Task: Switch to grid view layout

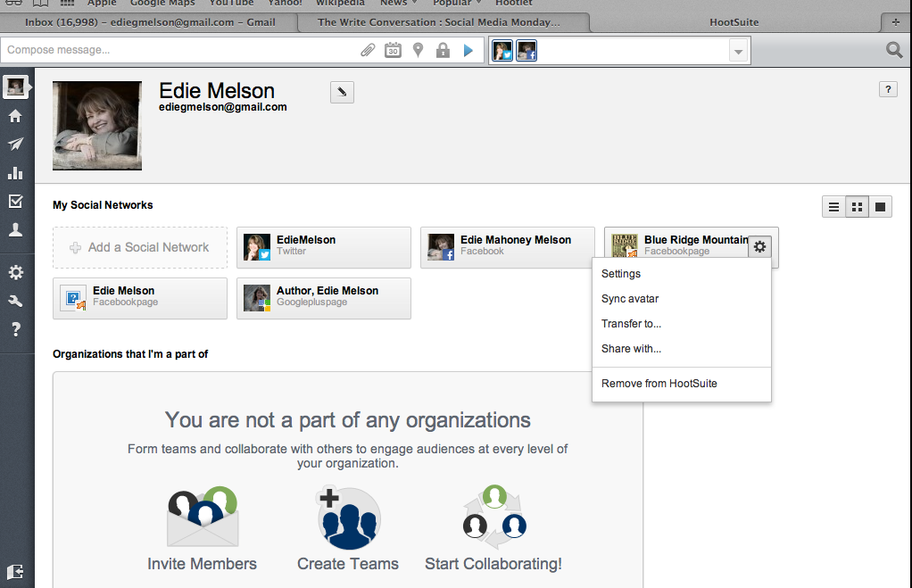Action: coord(857,207)
